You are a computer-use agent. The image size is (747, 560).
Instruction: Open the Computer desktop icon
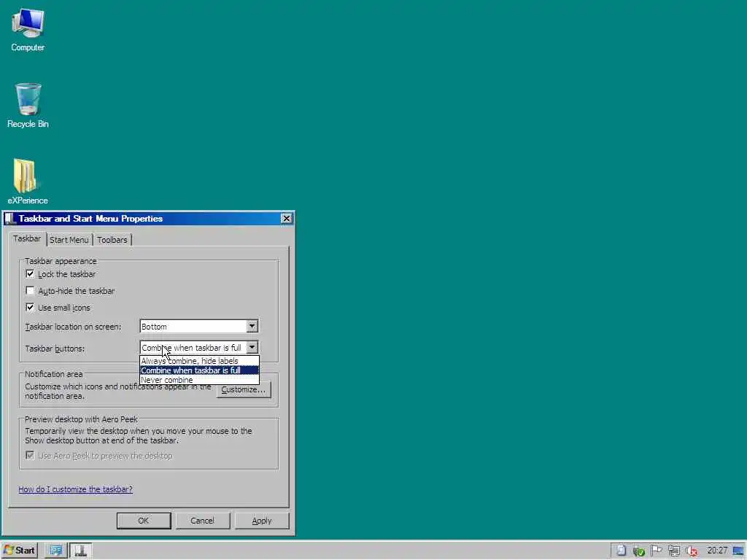[x=28, y=29]
